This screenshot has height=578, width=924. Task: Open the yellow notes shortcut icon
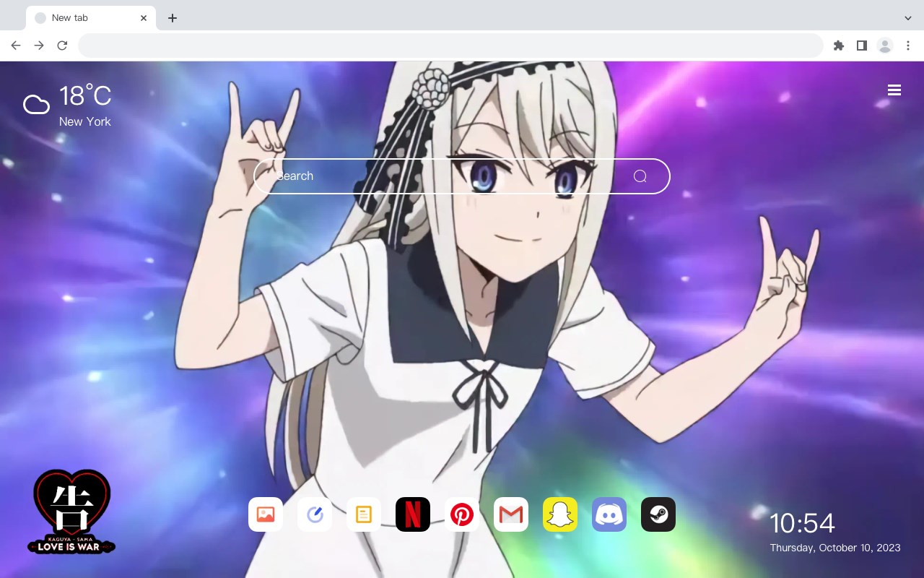point(364,514)
